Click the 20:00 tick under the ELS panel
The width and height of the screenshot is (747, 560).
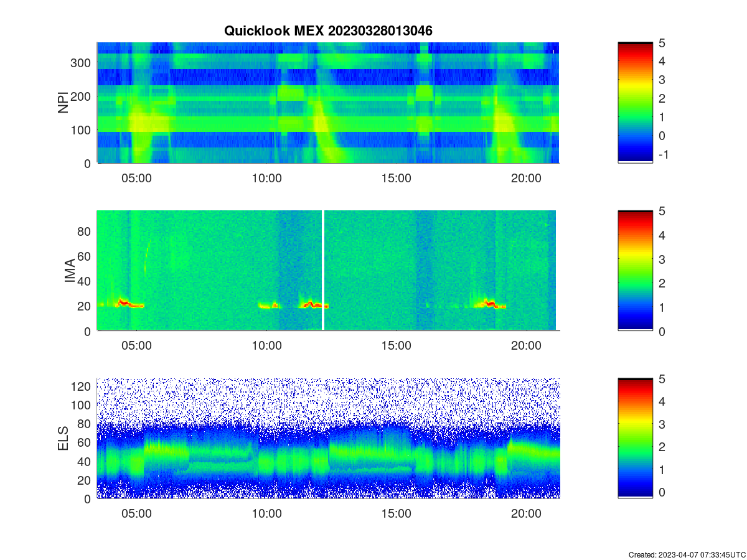click(x=526, y=513)
